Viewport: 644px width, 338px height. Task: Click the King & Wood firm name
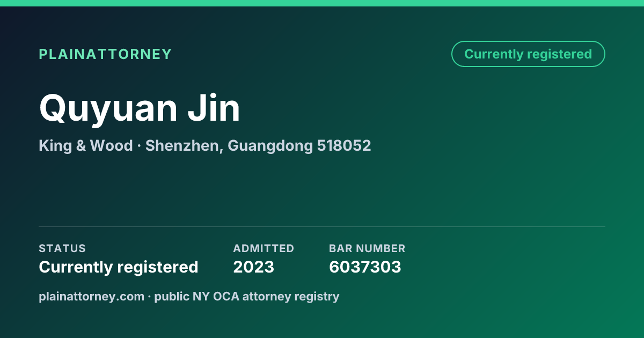86,145
